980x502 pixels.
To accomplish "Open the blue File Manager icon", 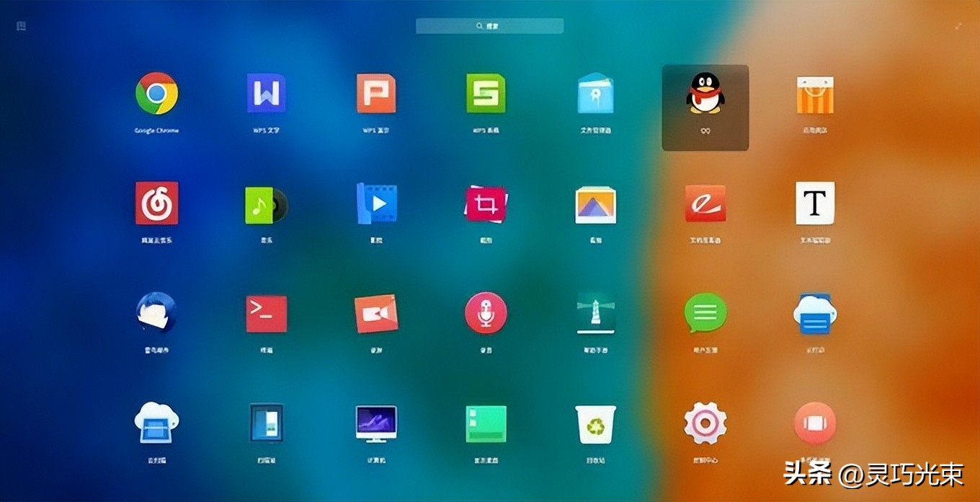I will pos(596,94).
